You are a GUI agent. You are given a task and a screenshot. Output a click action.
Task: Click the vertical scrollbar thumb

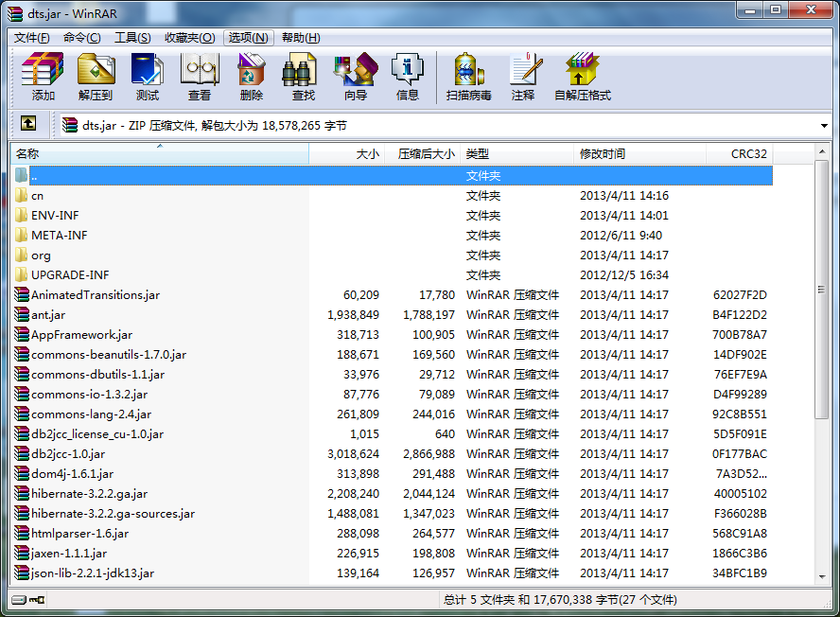[822, 290]
